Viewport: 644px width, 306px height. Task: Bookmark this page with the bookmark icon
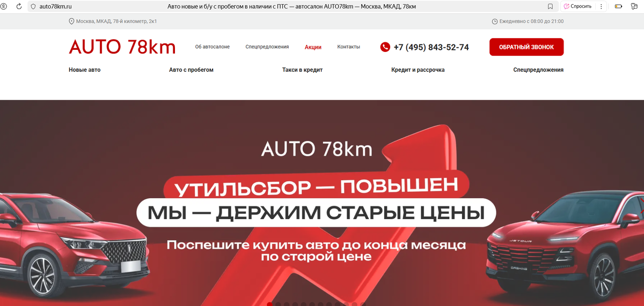click(550, 6)
